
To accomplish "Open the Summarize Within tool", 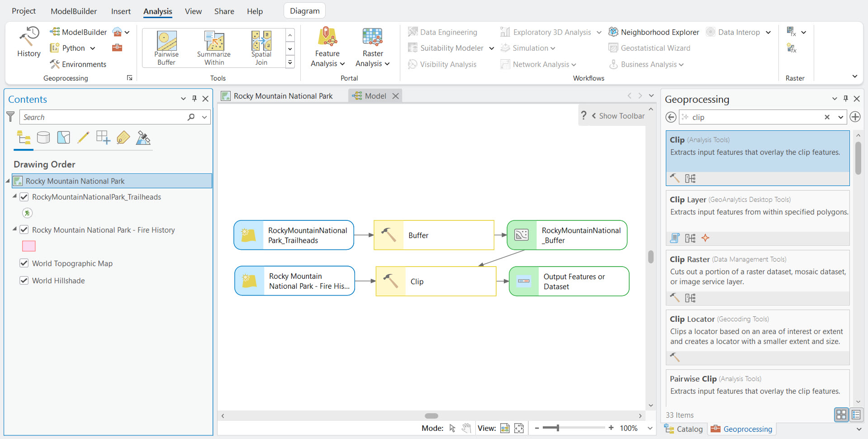I will point(213,47).
